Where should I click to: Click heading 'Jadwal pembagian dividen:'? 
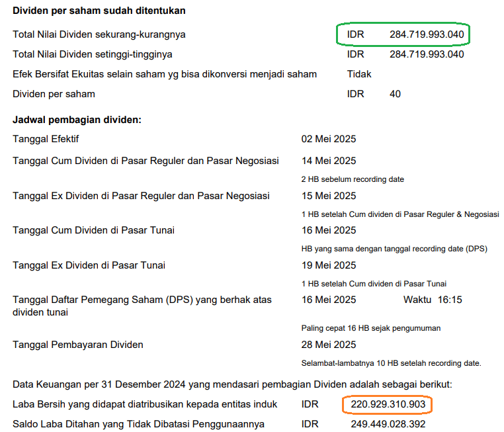pos(77,120)
